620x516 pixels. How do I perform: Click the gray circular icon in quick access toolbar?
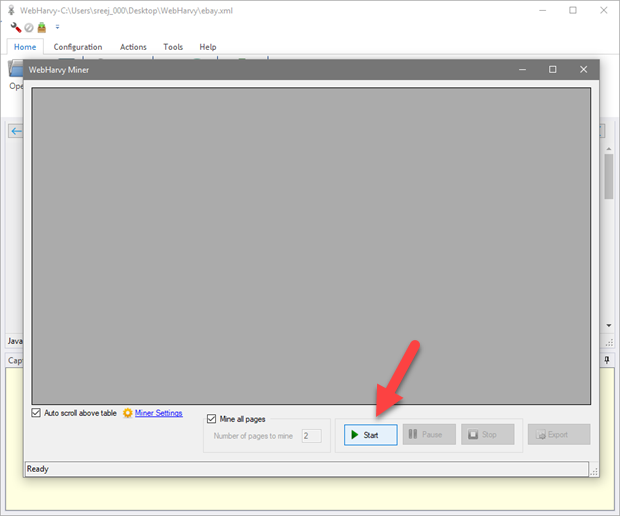click(29, 27)
